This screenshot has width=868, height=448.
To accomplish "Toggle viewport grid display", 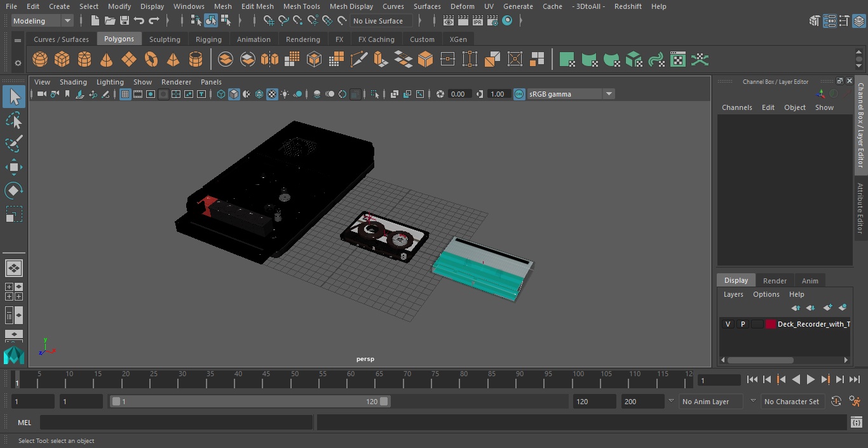I will [x=125, y=94].
